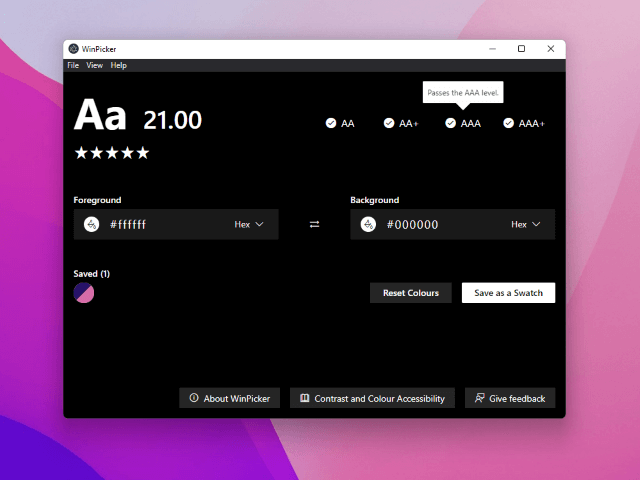Click the background eyedropper colour picker icon

coord(368,225)
